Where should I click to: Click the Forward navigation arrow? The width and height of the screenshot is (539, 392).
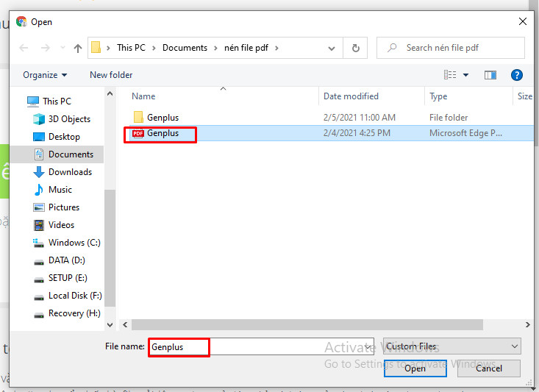pyautogui.click(x=45, y=48)
